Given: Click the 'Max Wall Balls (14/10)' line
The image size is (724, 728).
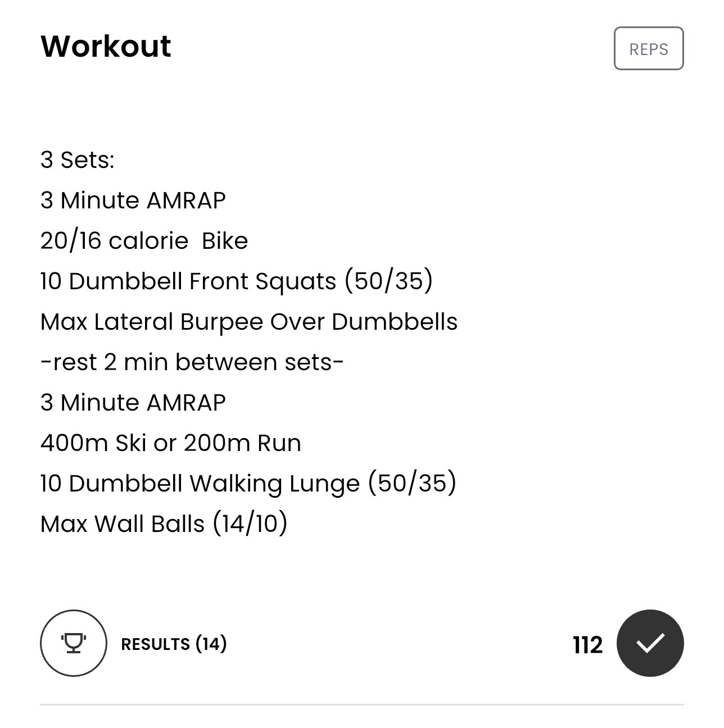Looking at the screenshot, I should pos(164,524).
